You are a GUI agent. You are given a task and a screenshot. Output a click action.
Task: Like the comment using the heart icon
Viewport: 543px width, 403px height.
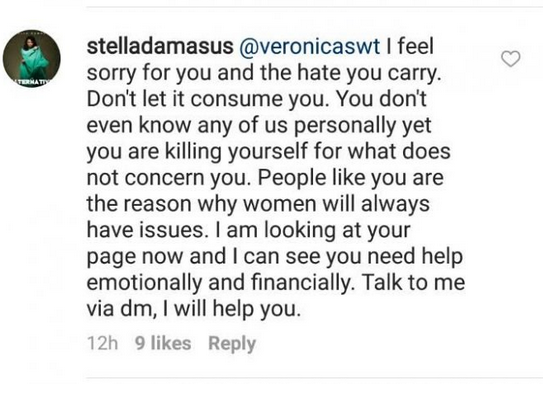(511, 59)
